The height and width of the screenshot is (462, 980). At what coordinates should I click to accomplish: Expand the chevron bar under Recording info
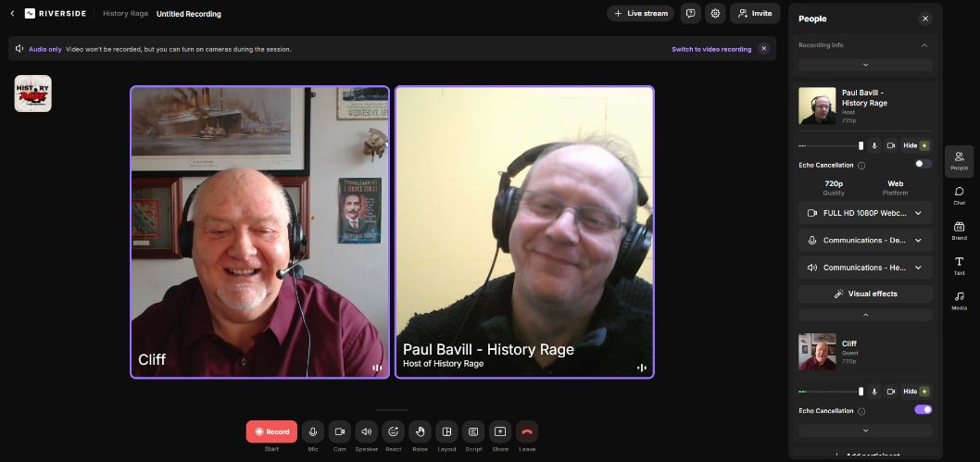(866, 65)
